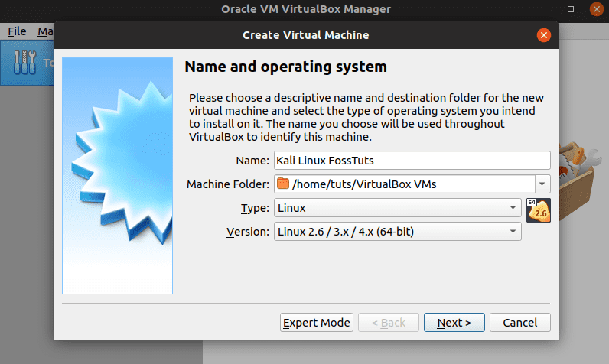Close the Create Virtual Machine dialog
Screen dimensions: 609x364
[x=544, y=35]
